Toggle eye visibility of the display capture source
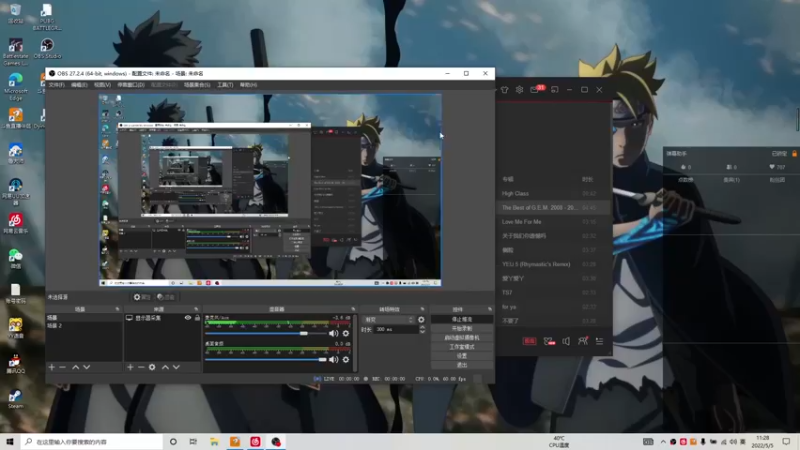 click(x=188, y=318)
